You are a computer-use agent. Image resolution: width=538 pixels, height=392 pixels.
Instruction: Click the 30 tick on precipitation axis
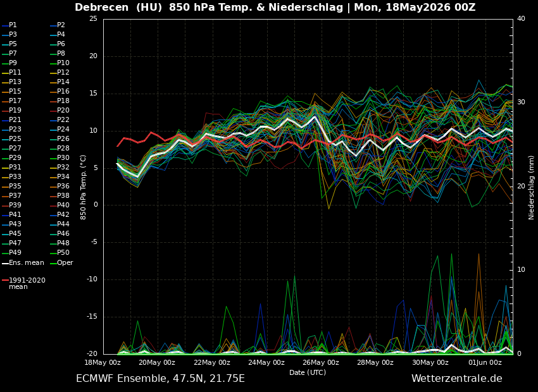pyautogui.click(x=521, y=102)
